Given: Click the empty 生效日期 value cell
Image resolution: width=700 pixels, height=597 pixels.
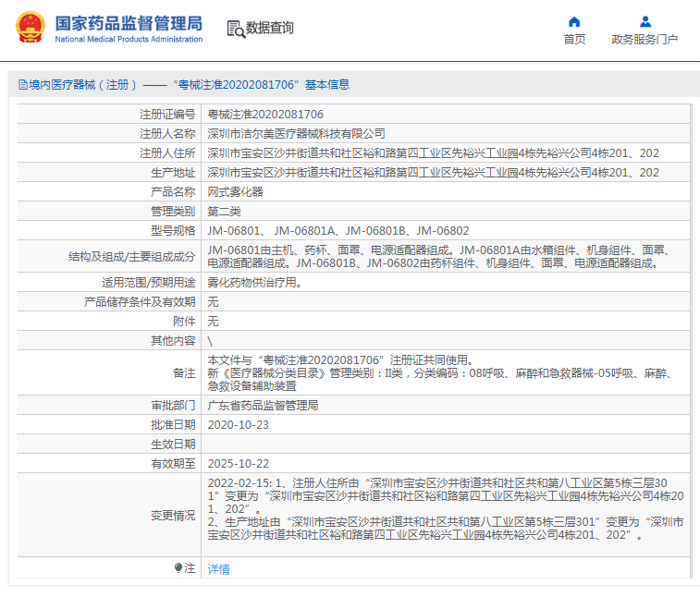Looking at the screenshot, I should (446, 444).
